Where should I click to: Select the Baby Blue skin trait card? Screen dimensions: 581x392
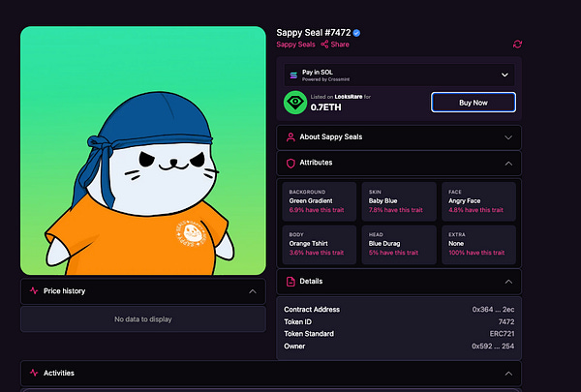coord(399,201)
